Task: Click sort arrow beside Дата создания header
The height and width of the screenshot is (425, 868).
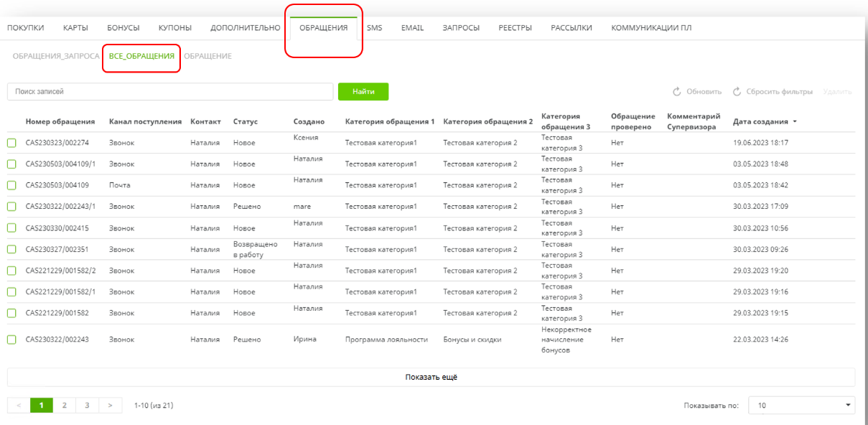Action: click(x=795, y=122)
